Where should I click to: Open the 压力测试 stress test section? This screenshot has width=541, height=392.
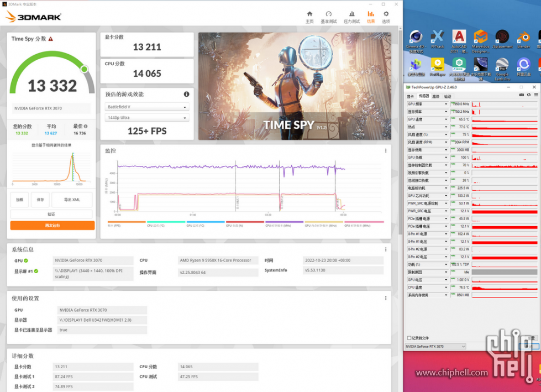[x=351, y=17]
